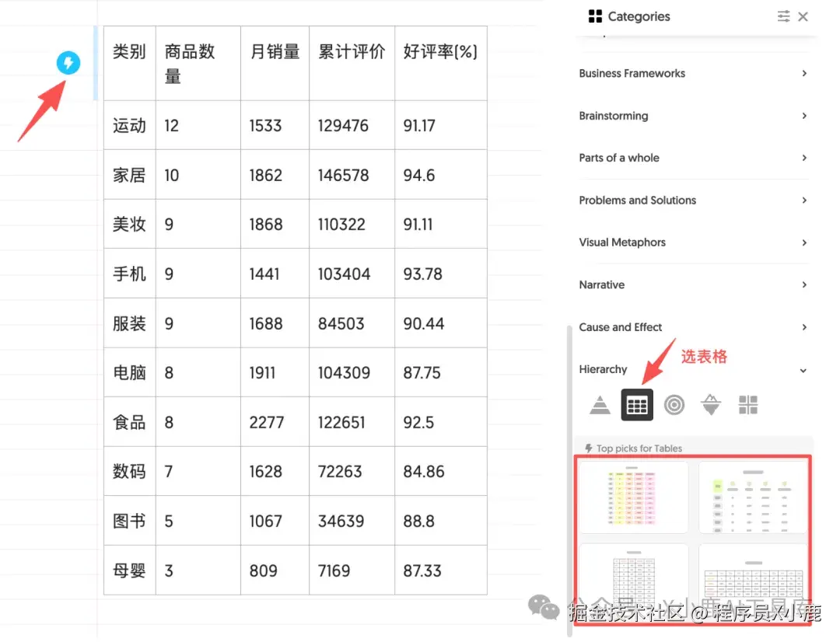Image resolution: width=840 pixels, height=642 pixels.
Task: Select the concentric circles icon
Action: coord(674,405)
